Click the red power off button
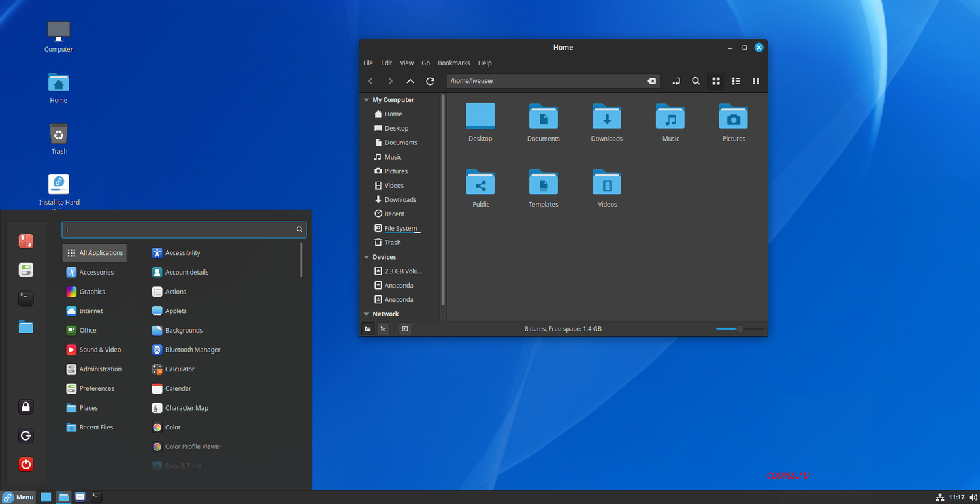The width and height of the screenshot is (980, 504). 25,464
